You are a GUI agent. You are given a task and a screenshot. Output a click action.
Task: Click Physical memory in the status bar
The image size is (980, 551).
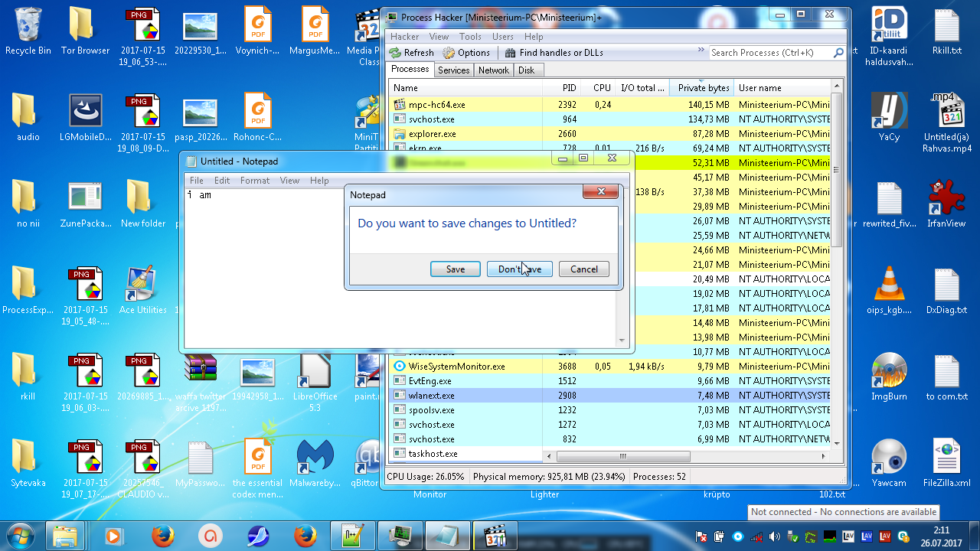[551, 476]
